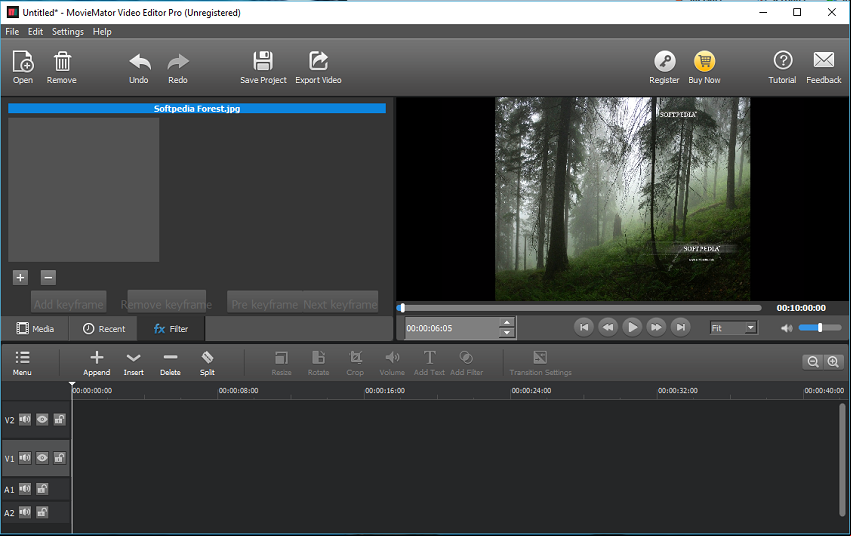Viewport: 851px width, 536px height.
Task: Click the preview seek bar handle
Action: (402, 308)
